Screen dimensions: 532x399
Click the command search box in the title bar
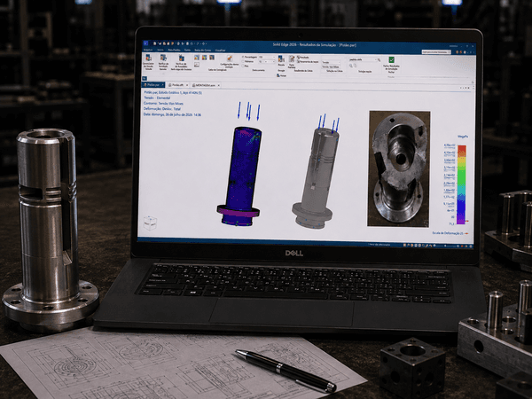click(436, 52)
